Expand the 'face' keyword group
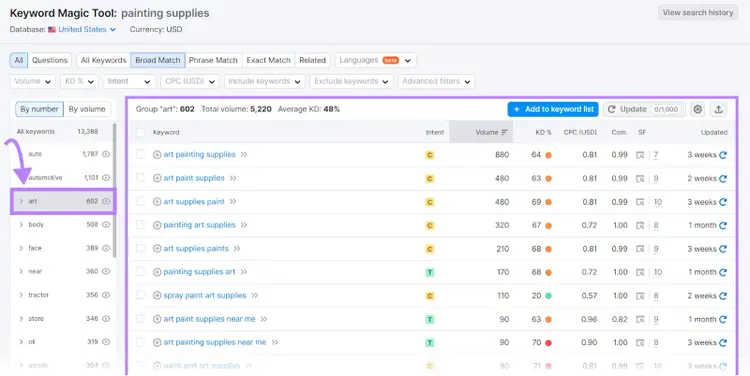 21,248
